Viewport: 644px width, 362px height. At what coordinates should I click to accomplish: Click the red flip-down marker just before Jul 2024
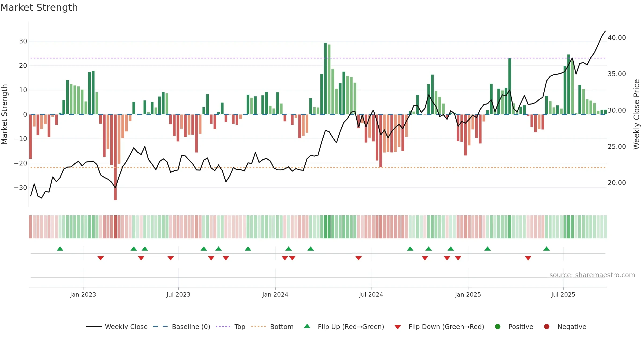(358, 258)
